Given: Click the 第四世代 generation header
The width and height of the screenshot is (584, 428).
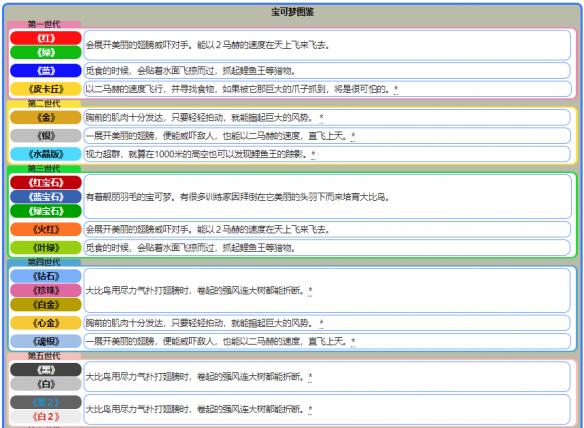Looking at the screenshot, I should [44, 262].
